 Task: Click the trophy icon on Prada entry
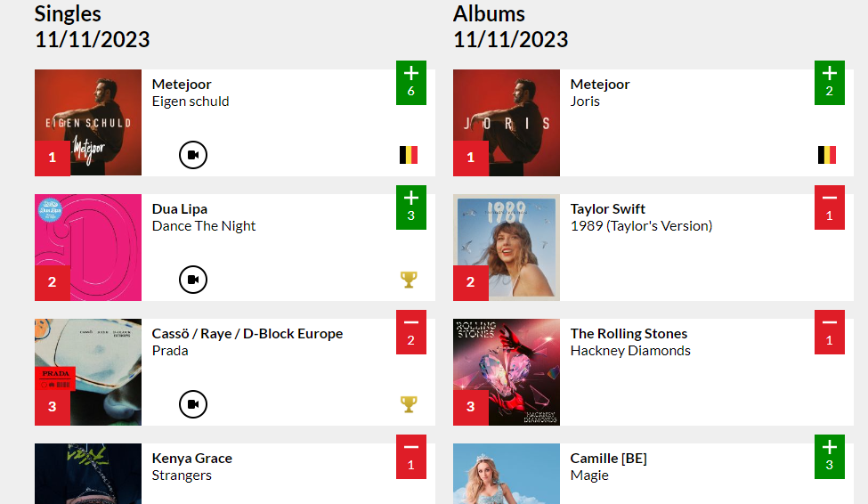pos(409,404)
